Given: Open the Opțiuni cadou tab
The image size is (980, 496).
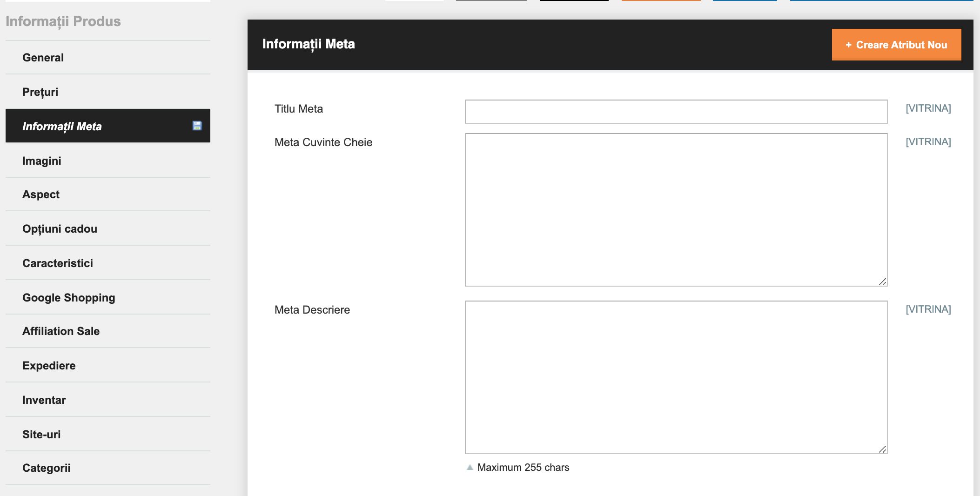Looking at the screenshot, I should click(108, 229).
